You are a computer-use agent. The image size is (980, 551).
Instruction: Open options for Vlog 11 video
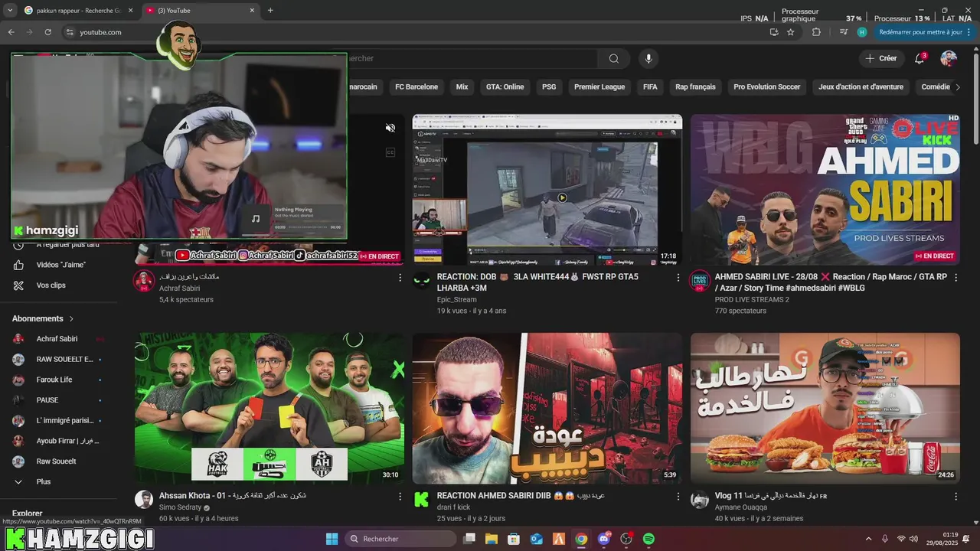(x=955, y=497)
